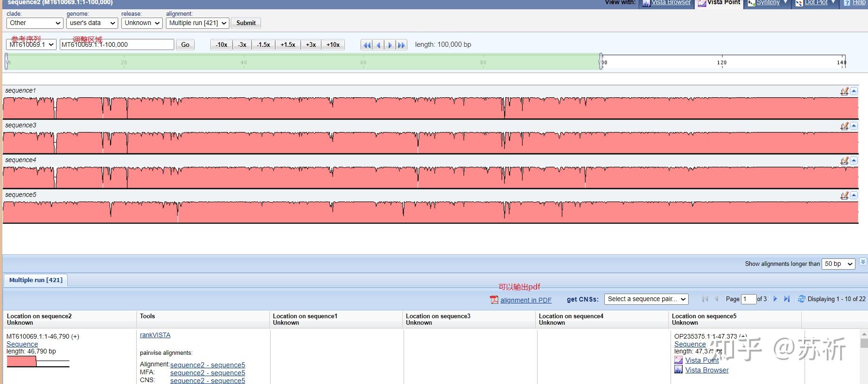Image resolution: width=868 pixels, height=384 pixels.
Task: Open the get CNSs sequence pair dropdown
Action: point(646,299)
